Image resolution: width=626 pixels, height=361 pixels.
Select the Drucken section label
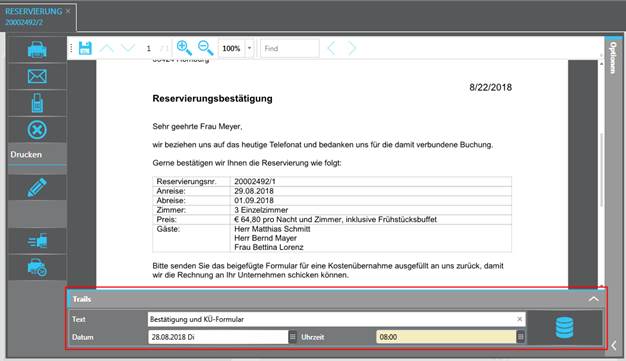click(x=26, y=155)
